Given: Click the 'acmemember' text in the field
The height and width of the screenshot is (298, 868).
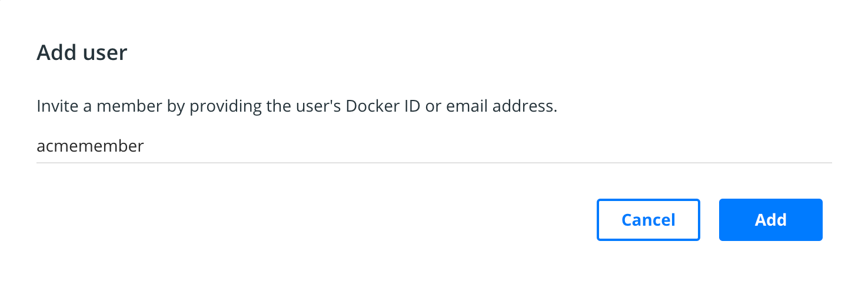Looking at the screenshot, I should pos(90,146).
